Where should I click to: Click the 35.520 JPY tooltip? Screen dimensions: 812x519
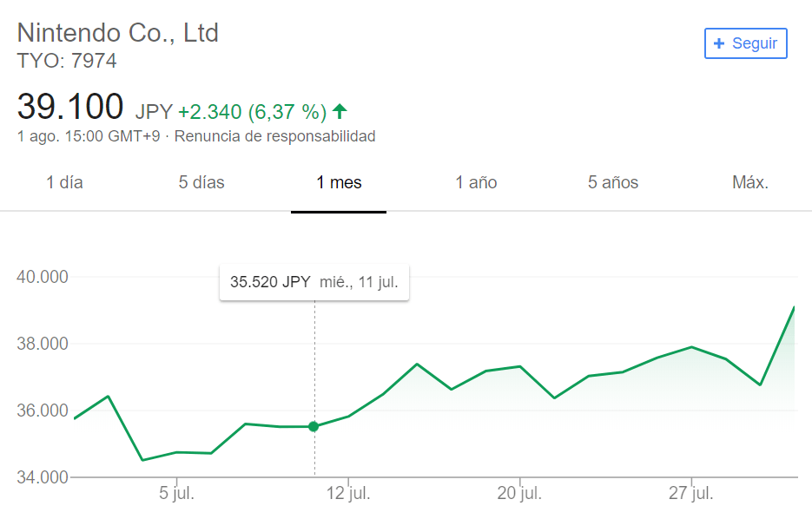coord(314,283)
